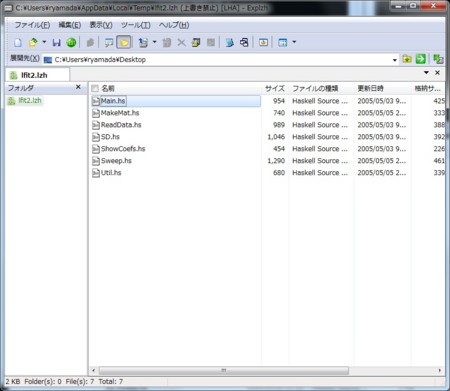The height and width of the screenshot is (391, 450).
Task: Click the gray stacked pages toolbar icon
Action: tap(90, 42)
